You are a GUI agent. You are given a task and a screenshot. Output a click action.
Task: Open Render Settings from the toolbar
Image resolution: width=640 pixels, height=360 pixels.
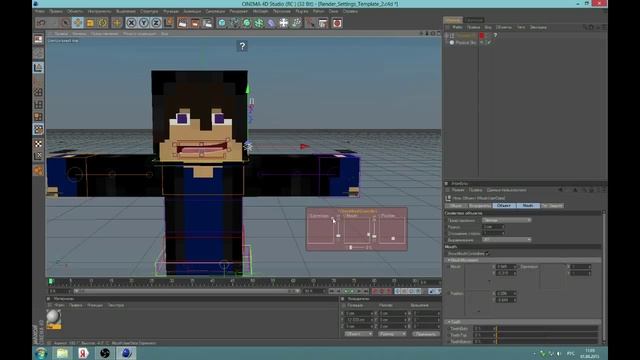[x=207, y=23]
